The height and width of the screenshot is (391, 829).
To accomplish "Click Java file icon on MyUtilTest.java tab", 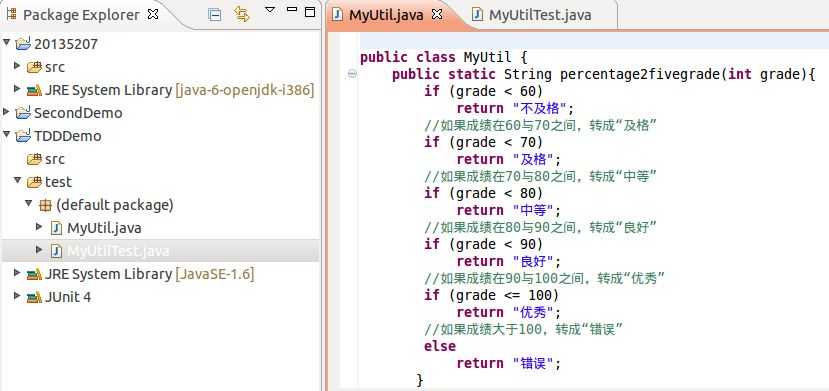I will click(477, 15).
